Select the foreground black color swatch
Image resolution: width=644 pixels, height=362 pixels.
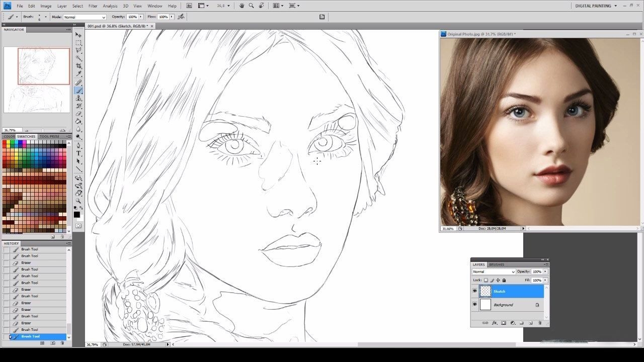pos(76,214)
